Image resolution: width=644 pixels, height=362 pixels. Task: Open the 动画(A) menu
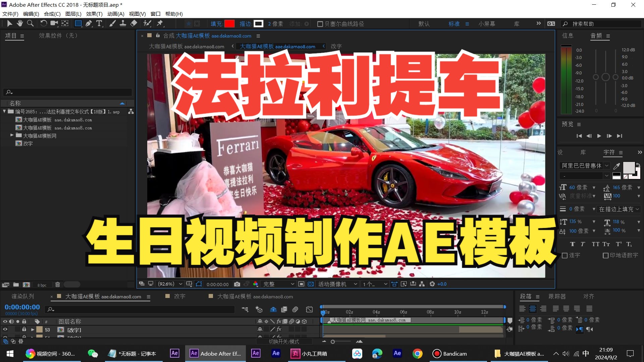116,14
